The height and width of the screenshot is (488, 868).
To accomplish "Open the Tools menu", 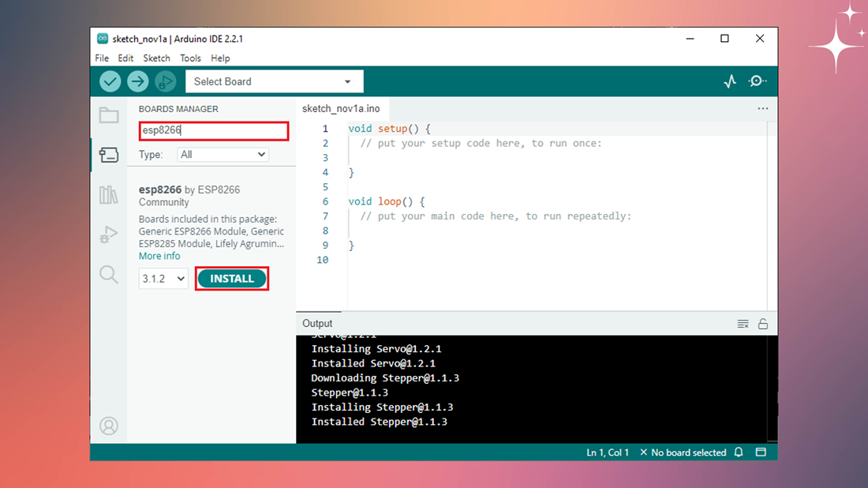I will point(190,58).
